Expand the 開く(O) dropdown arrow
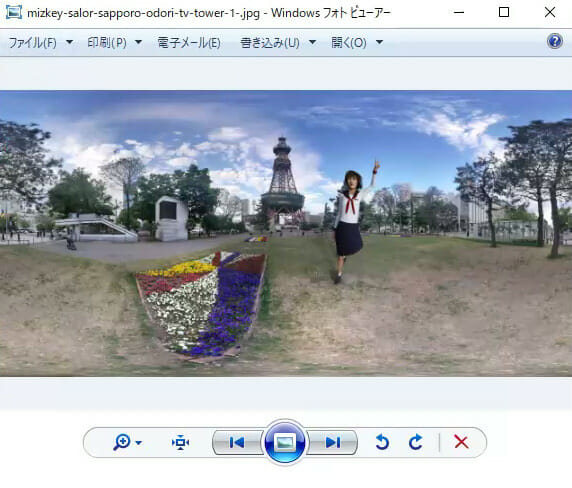Image resolution: width=572 pixels, height=488 pixels. [x=380, y=42]
